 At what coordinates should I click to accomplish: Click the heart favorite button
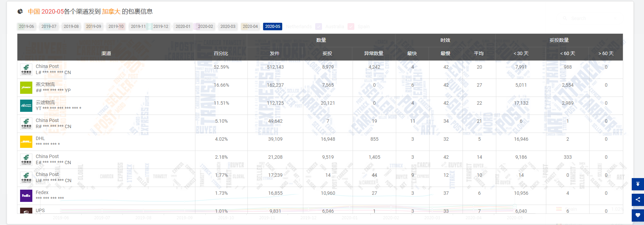(x=638, y=215)
